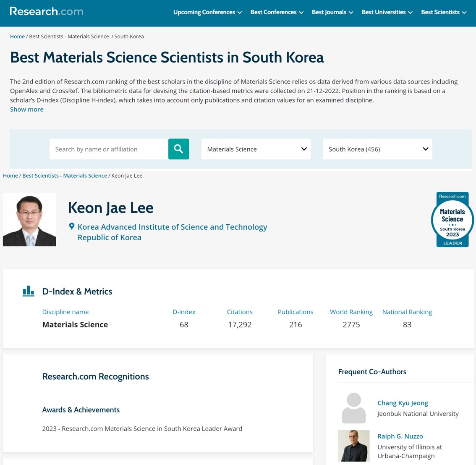
Task: Click Show more to expand the description
Action: [x=26, y=109]
